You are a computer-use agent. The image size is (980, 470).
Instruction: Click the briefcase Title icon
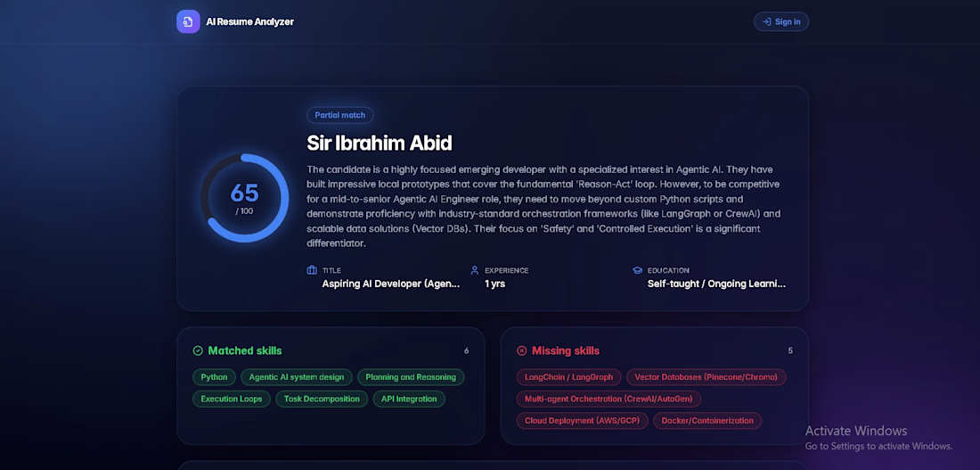pyautogui.click(x=312, y=270)
